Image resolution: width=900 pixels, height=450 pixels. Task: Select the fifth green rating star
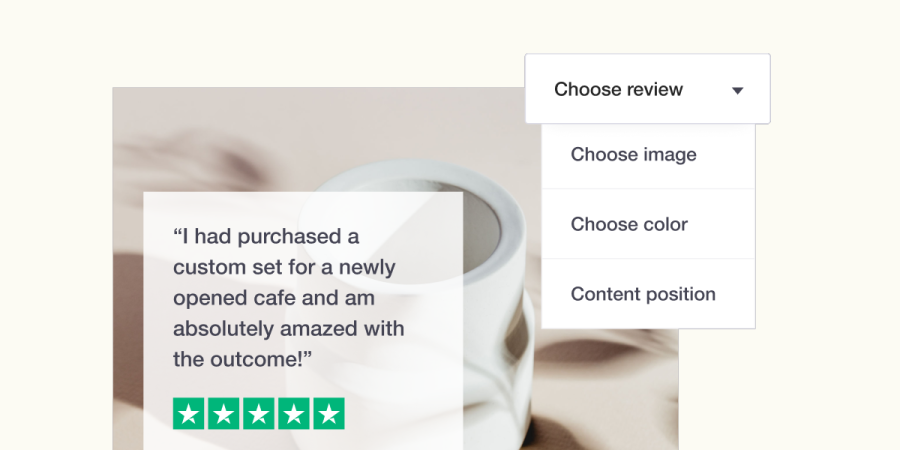click(329, 413)
